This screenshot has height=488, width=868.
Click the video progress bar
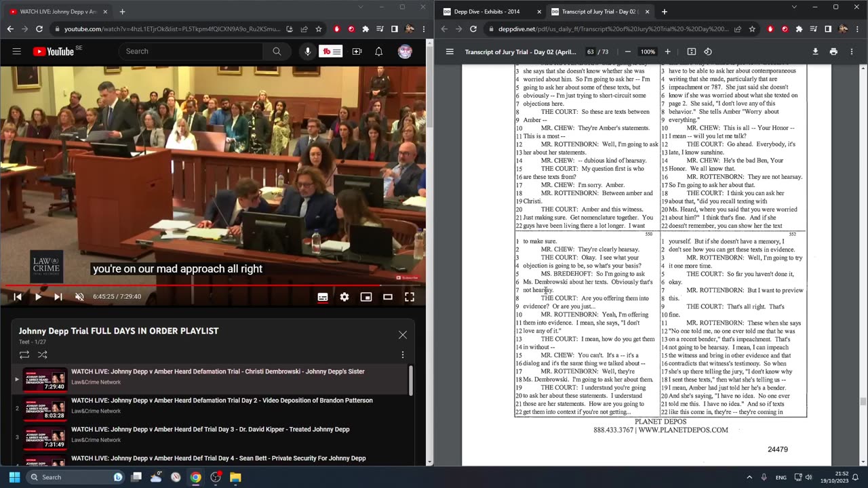click(x=213, y=285)
